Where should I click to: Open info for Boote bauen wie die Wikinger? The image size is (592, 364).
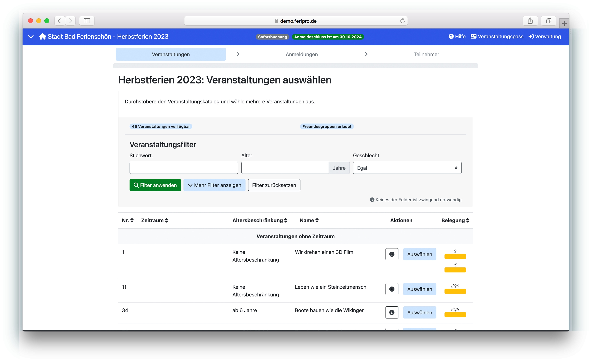click(x=391, y=312)
